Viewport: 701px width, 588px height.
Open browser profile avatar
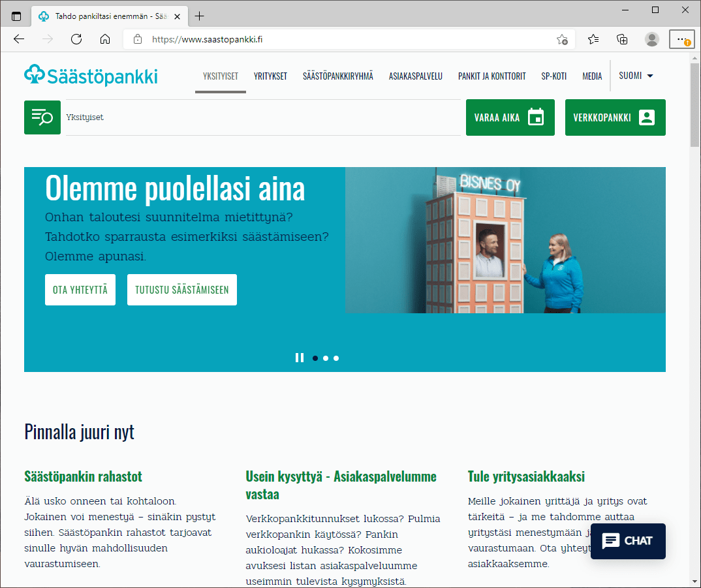tap(652, 39)
